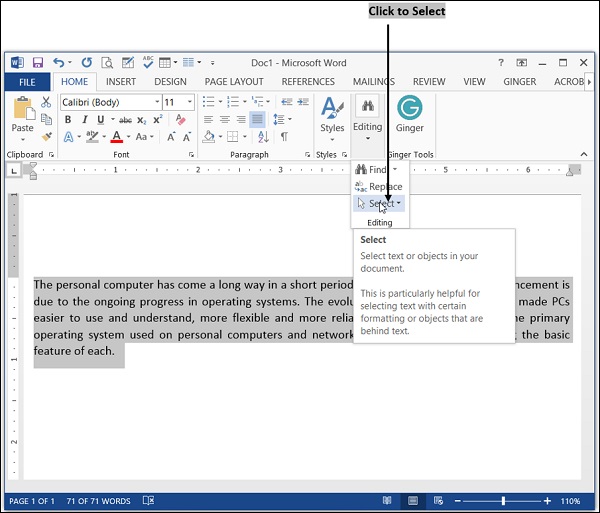
Task: Switch to the INSERT ribbon tab
Action: click(x=120, y=81)
